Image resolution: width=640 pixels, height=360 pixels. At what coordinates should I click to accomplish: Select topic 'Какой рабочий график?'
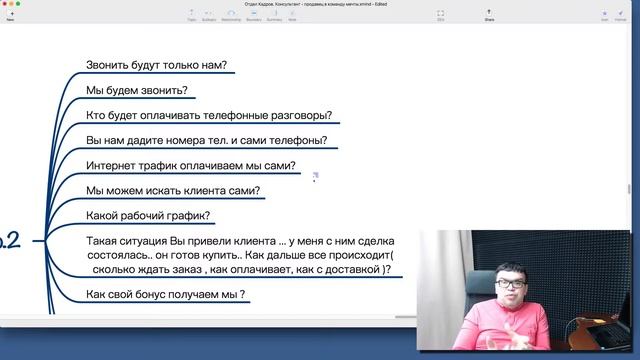click(148, 216)
